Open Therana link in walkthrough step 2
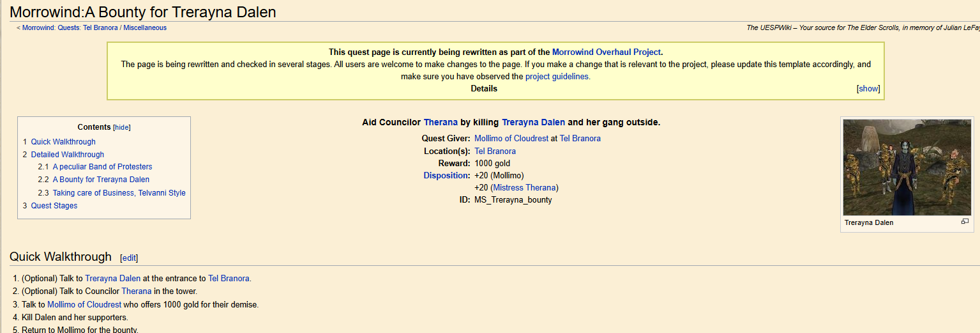The height and width of the screenshot is (333, 980). click(137, 291)
